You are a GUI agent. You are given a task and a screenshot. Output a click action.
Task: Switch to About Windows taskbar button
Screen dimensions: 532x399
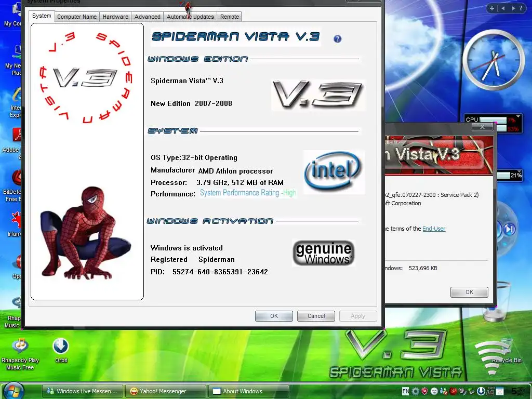[248, 391]
